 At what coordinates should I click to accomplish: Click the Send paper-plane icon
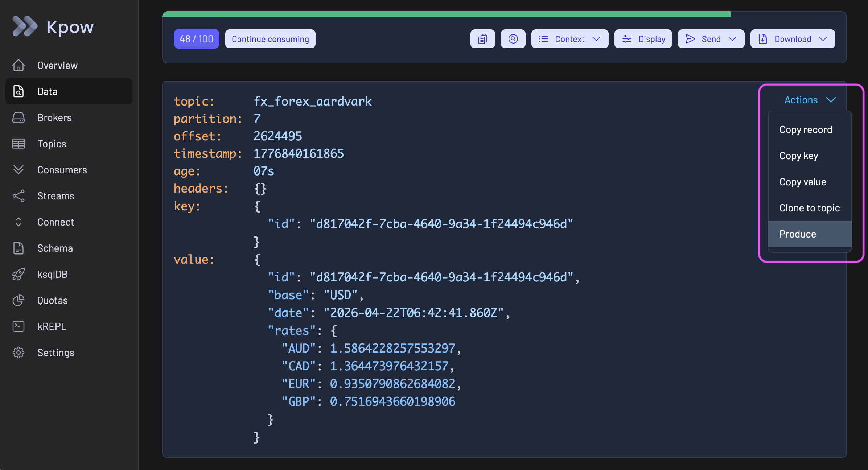[690, 39]
